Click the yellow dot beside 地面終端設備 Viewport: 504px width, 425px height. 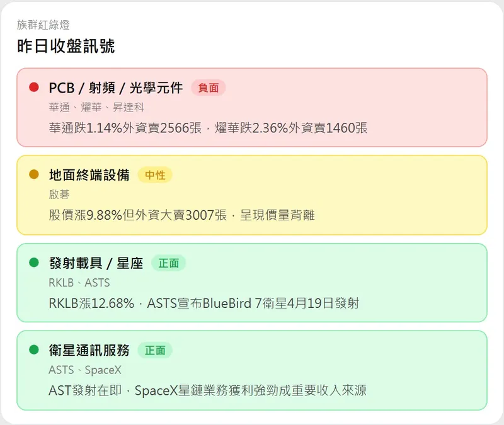click(34, 174)
